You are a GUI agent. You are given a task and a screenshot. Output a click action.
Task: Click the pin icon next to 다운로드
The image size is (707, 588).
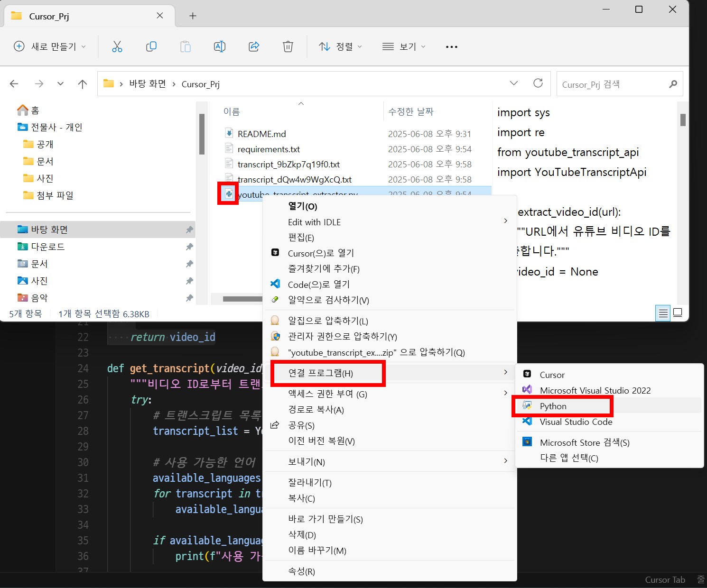pyautogui.click(x=189, y=247)
